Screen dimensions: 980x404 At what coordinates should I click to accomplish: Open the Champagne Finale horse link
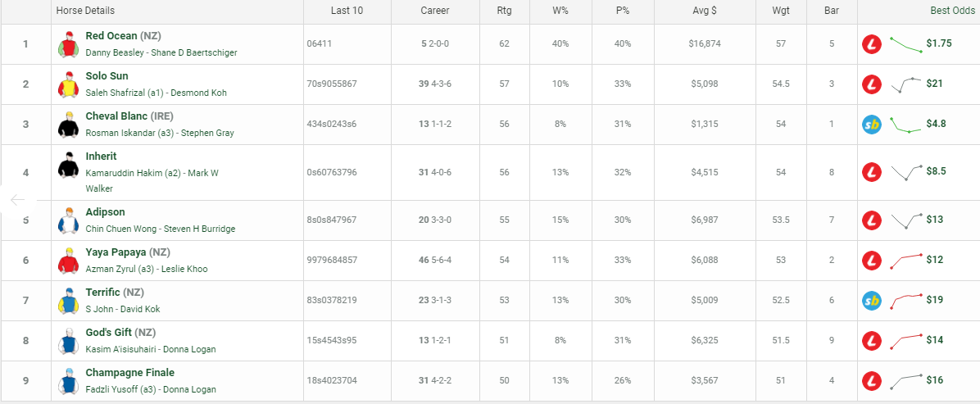point(130,373)
